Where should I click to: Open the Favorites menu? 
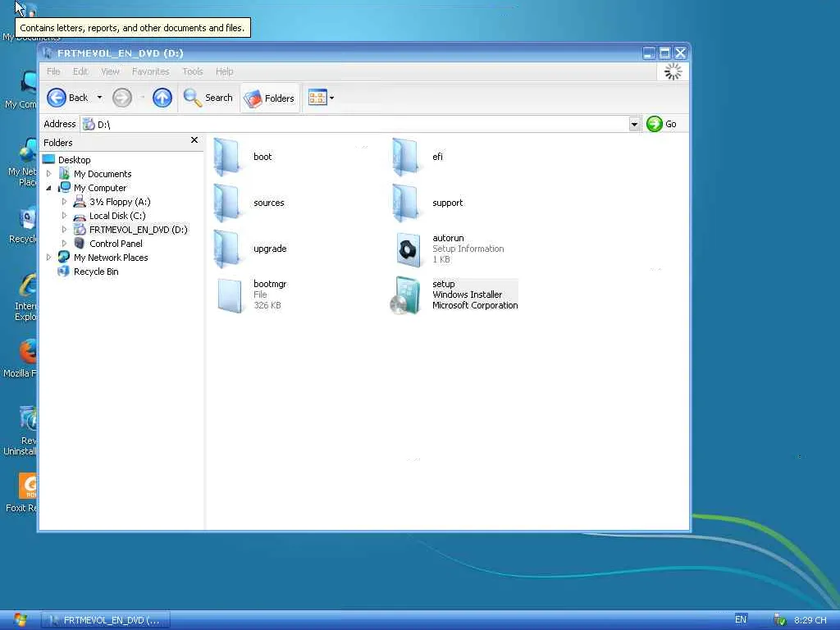151,71
